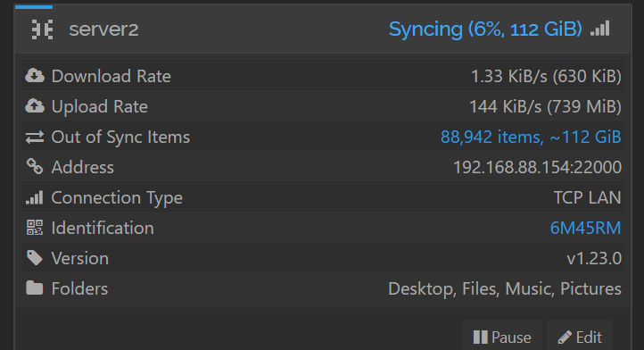644x350 pixels.
Task: Open device ID 6M45RM link
Action: click(x=585, y=228)
